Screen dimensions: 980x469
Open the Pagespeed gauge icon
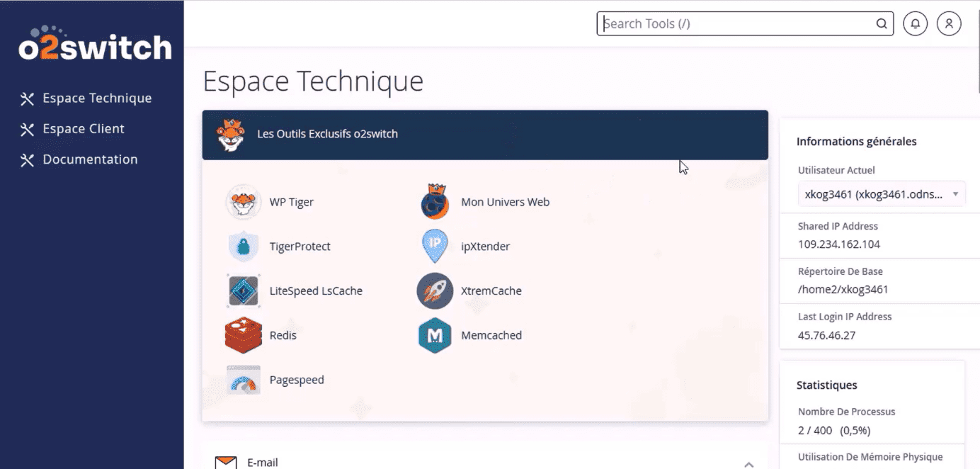pyautogui.click(x=244, y=380)
